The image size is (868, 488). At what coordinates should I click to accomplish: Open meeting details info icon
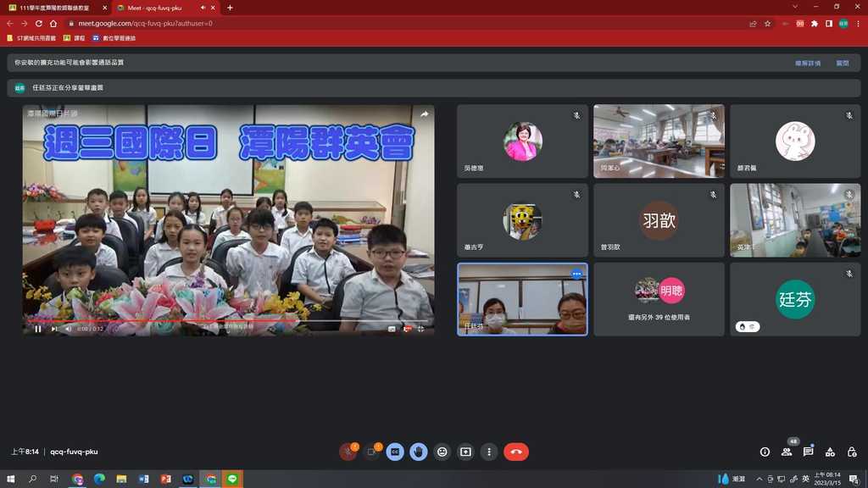click(x=765, y=452)
